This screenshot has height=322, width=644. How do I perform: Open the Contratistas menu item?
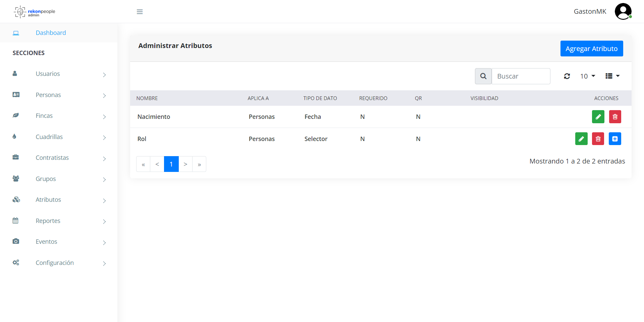point(59,158)
